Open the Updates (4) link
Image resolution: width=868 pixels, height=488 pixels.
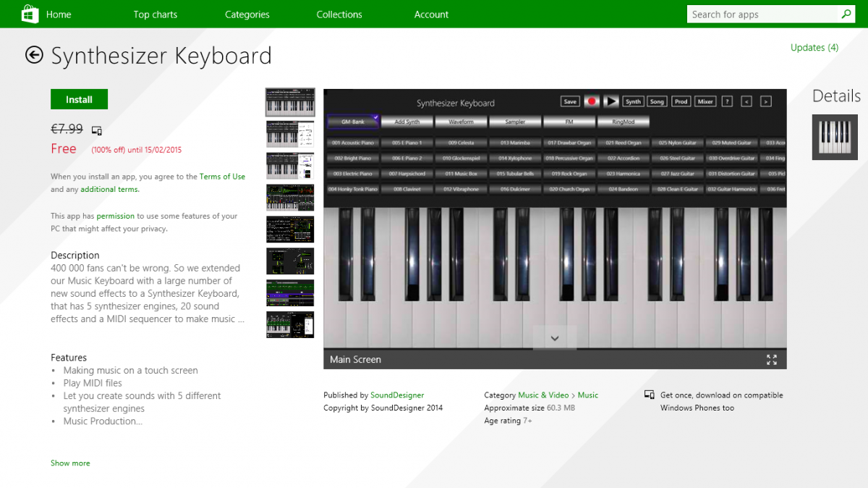(x=814, y=47)
